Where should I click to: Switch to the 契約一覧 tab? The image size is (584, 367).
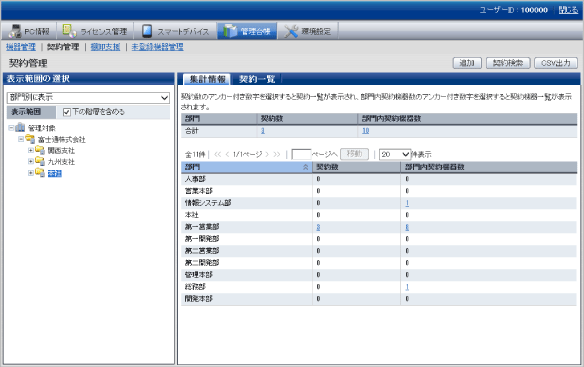coord(257,79)
